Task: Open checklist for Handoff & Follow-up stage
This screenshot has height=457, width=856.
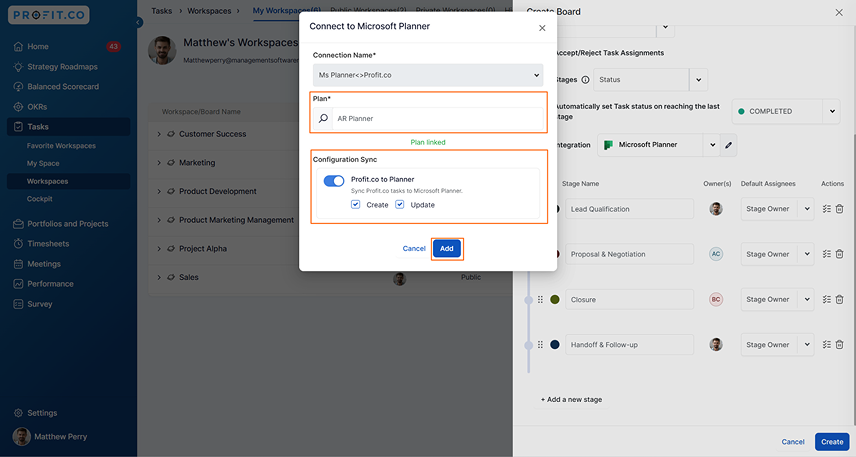Action: point(827,345)
